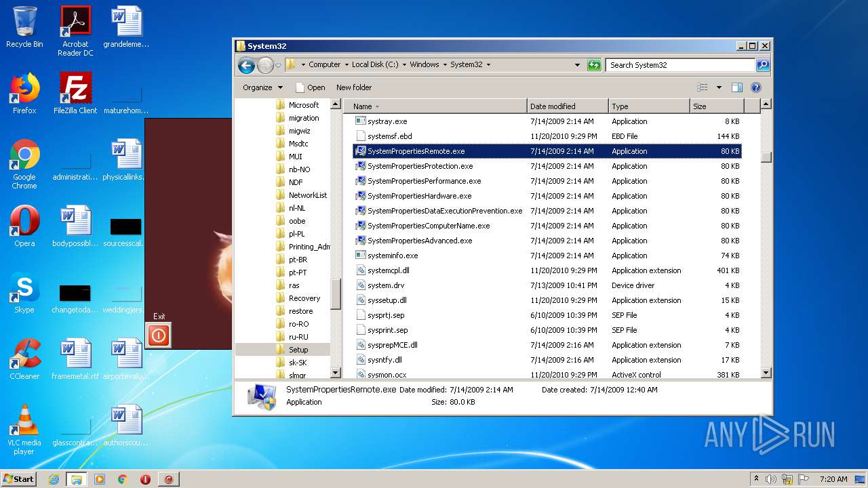
Task: Click the search magnifier icon
Action: [x=763, y=65]
